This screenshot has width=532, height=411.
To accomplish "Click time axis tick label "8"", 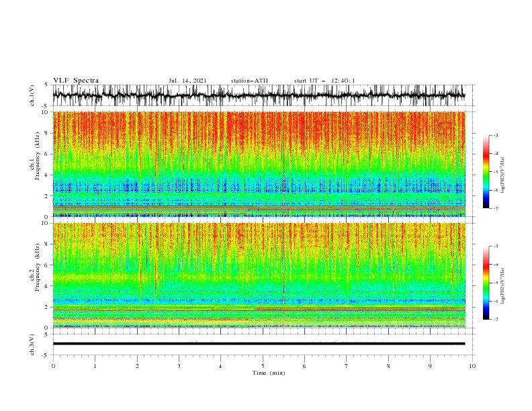I will click(x=388, y=366).
